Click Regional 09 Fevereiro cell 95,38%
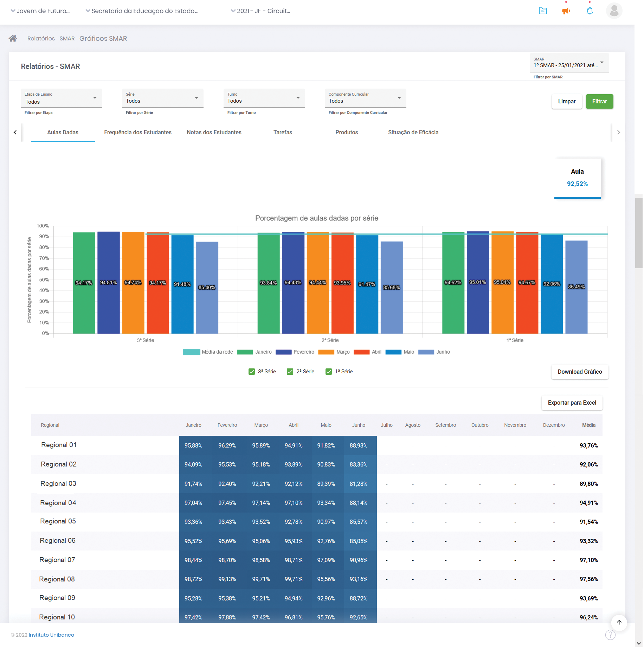Viewport: 644px width, 650px height. 227,599
